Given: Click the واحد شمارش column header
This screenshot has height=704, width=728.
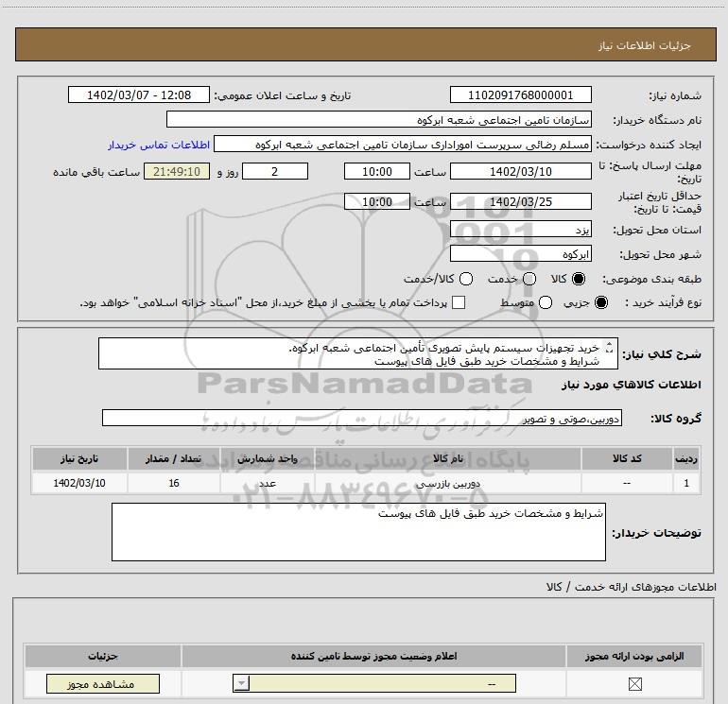Looking at the screenshot, I should [x=268, y=458].
